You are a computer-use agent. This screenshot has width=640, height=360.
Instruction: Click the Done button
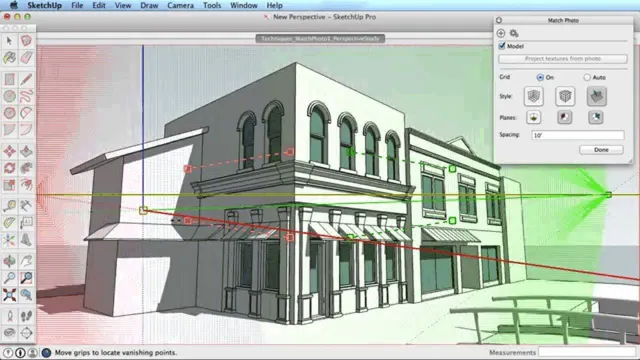coord(601,150)
